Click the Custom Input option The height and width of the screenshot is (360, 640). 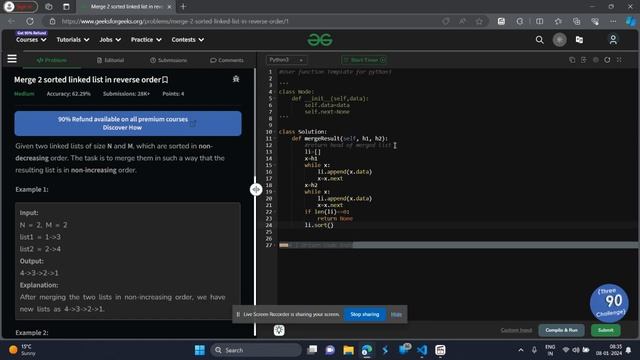click(516, 330)
